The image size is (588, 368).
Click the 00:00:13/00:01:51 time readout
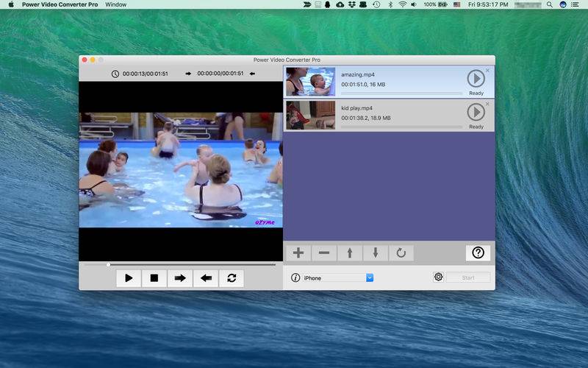(x=145, y=74)
